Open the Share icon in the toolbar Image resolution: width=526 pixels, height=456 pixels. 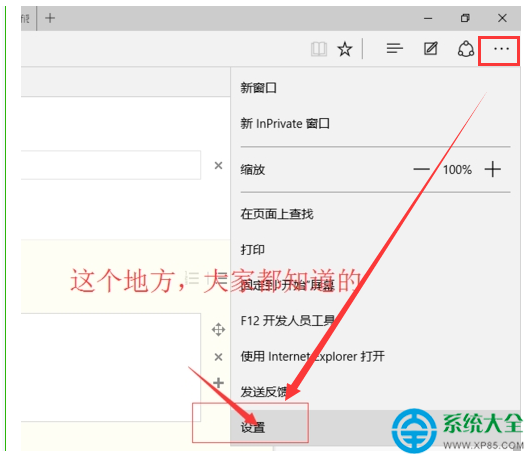[466, 49]
